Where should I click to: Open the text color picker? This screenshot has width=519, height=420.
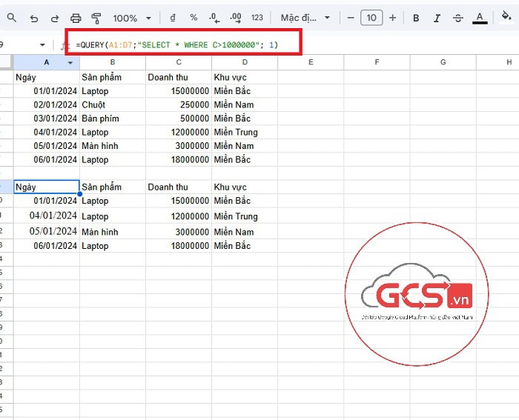(480, 18)
